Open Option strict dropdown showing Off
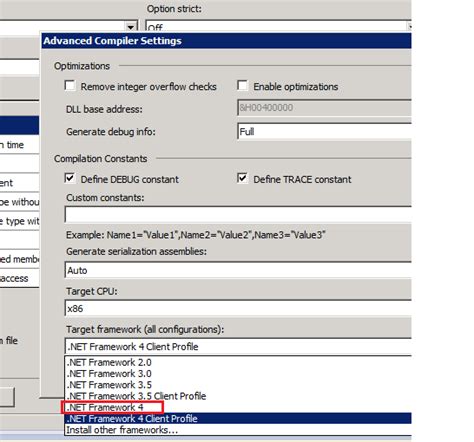Image resolution: width=474 pixels, height=442 pixels. coord(279,27)
